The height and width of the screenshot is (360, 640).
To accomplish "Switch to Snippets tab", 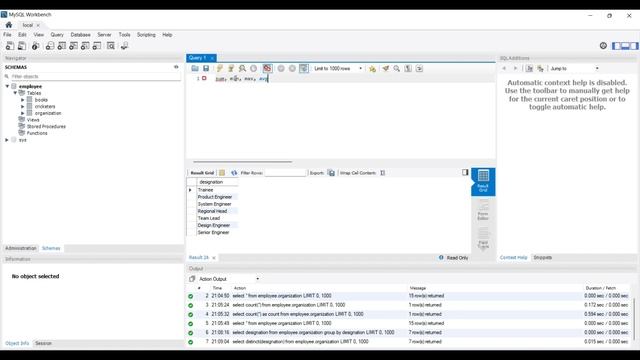I will click(x=542, y=258).
